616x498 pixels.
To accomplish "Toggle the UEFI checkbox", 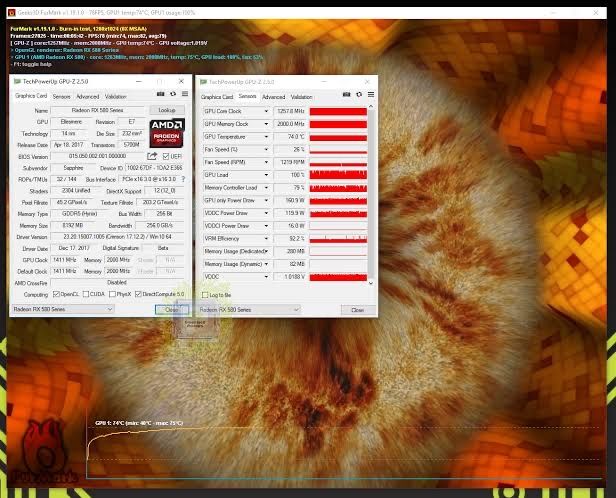I will [x=166, y=156].
